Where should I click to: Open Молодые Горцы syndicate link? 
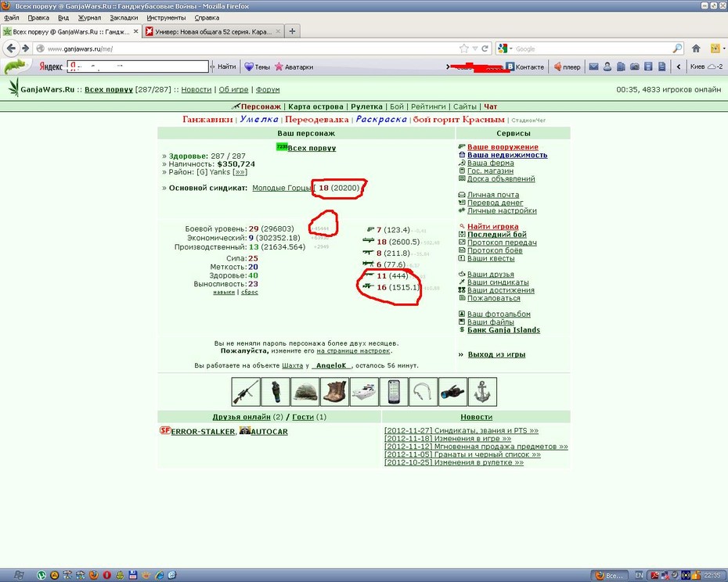point(281,188)
